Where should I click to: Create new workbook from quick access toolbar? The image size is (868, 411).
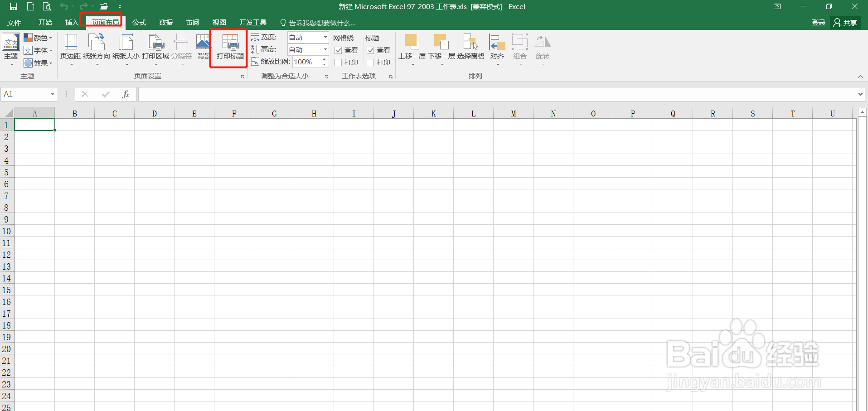pyautogui.click(x=30, y=6)
